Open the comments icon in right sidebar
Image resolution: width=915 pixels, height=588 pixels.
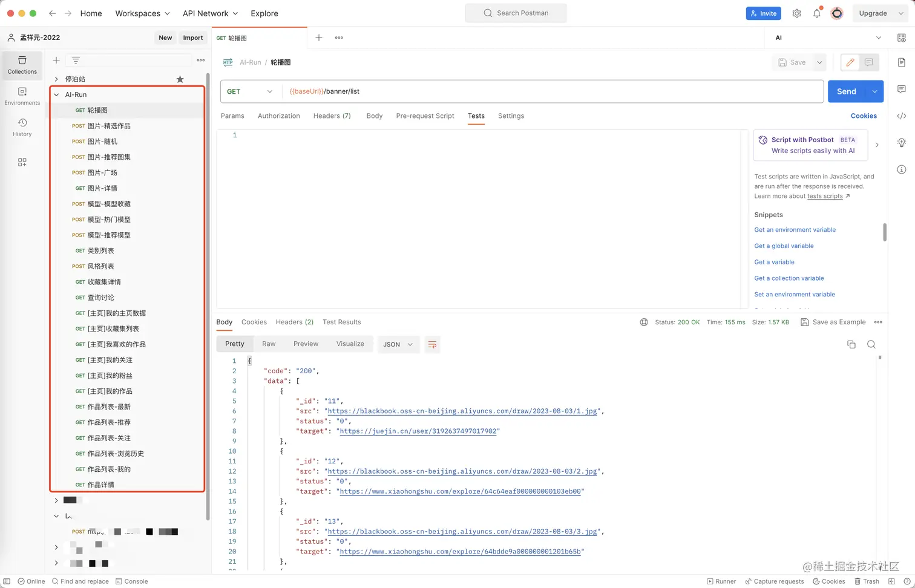click(902, 89)
